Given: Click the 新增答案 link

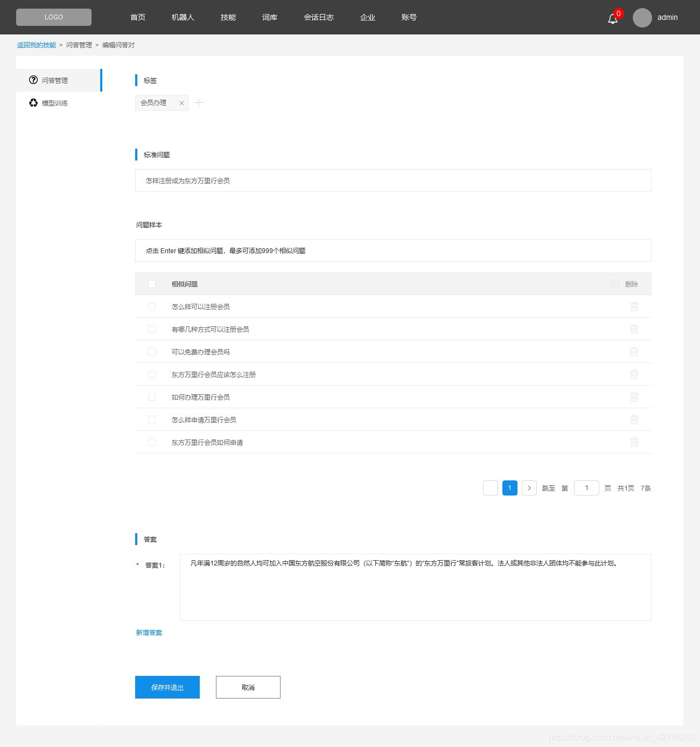Looking at the screenshot, I should (149, 633).
